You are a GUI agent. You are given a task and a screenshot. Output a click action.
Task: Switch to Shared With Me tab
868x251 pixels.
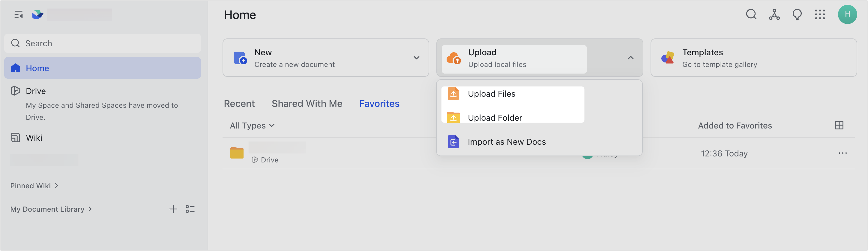[307, 104]
